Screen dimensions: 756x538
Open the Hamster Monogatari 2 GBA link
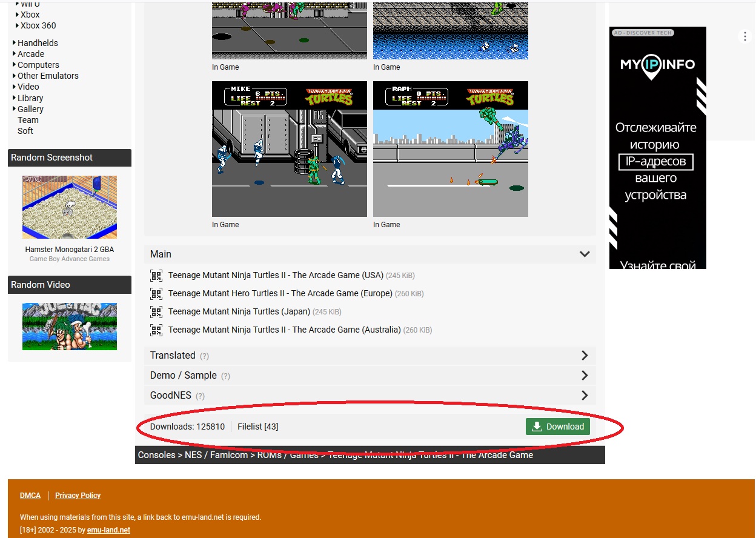click(70, 250)
